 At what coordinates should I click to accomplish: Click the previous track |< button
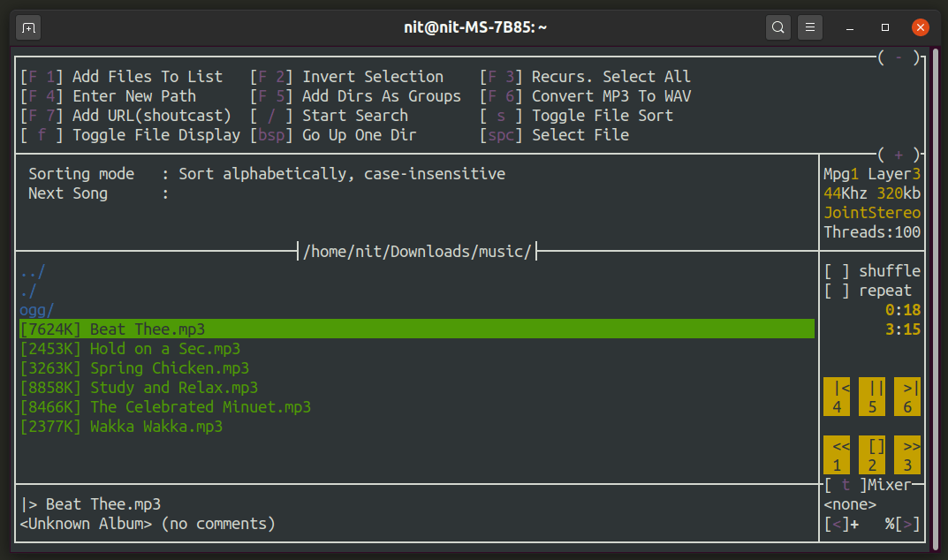point(836,396)
